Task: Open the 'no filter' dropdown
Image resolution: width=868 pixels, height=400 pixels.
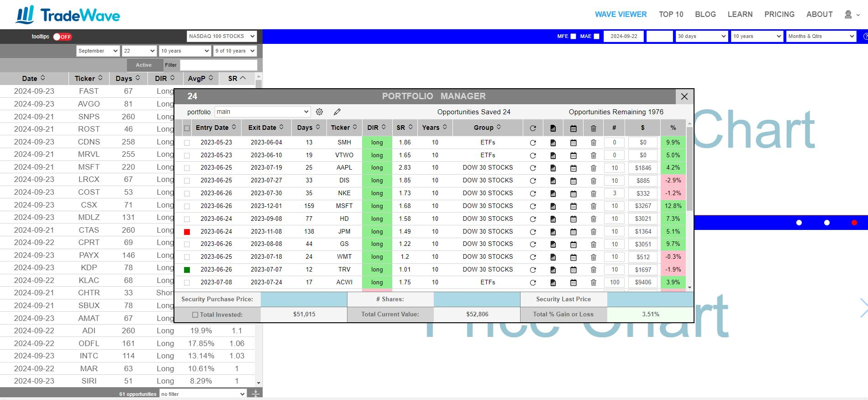Action: pyautogui.click(x=203, y=394)
